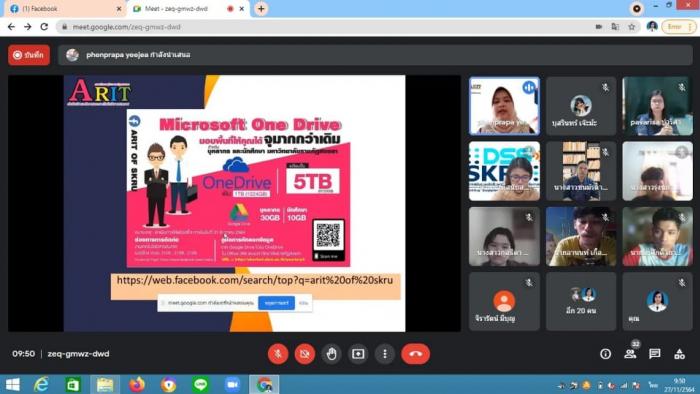
Task: Click the present now screen icon
Action: pyautogui.click(x=358, y=354)
